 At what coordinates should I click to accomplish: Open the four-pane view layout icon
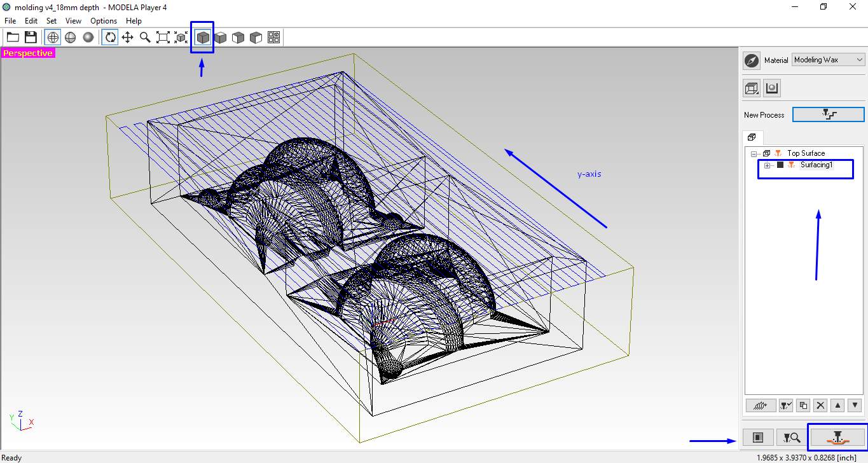pos(273,38)
